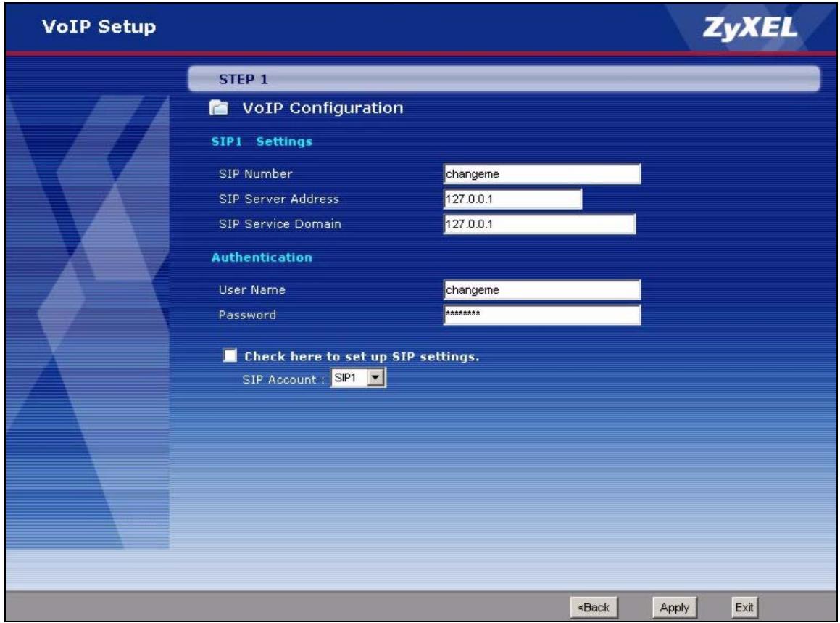Click the 'SIP Account :' label
The image size is (840, 623).
[283, 379]
